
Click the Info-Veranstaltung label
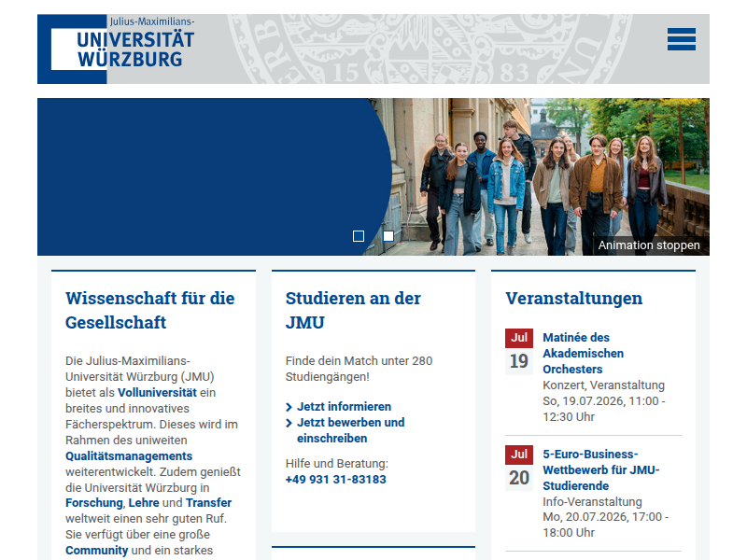click(592, 502)
